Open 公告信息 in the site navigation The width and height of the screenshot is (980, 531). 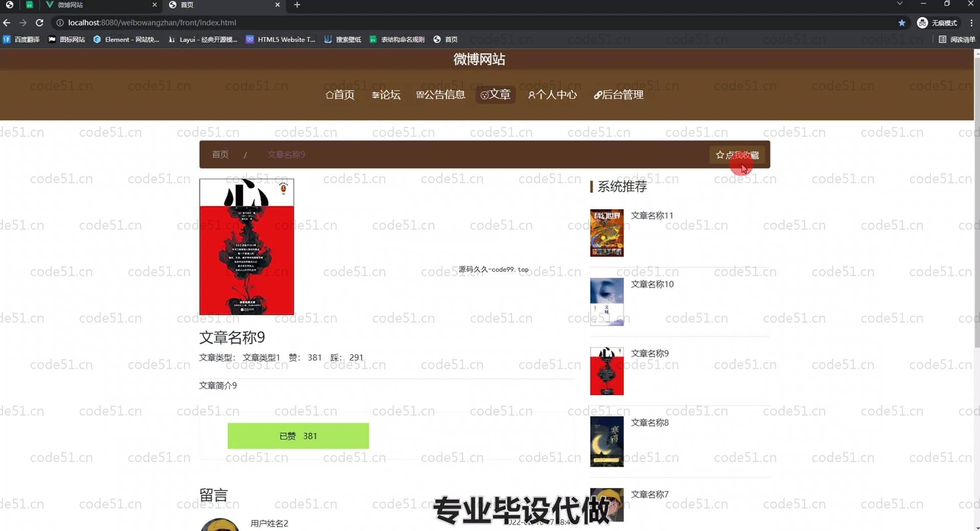(x=441, y=95)
